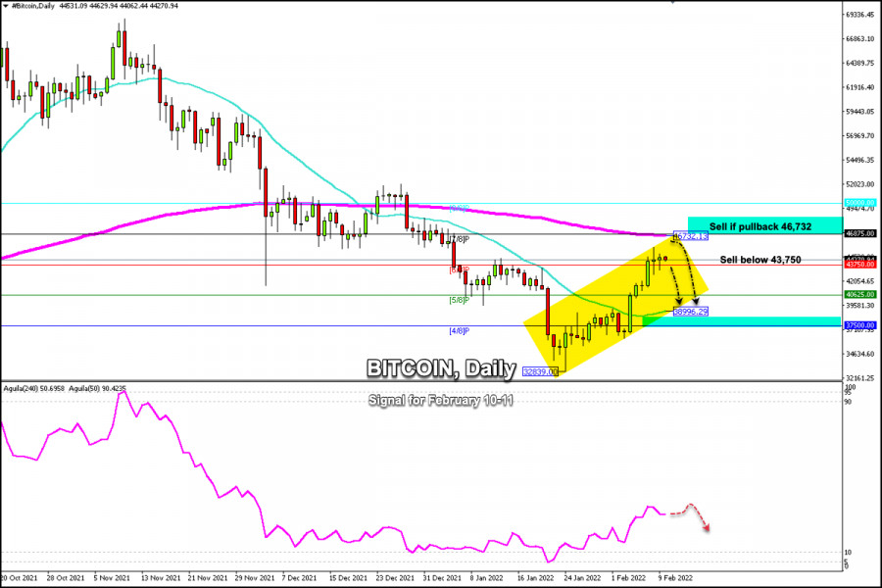Click the 37500.00 blue price tag
Viewport: 882px width, 588px height.
(x=860, y=325)
